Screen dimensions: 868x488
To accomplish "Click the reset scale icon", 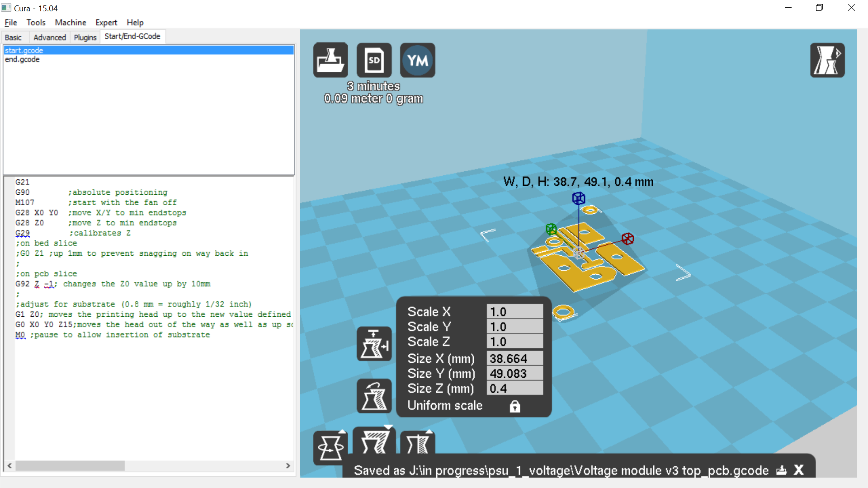I will [374, 396].
